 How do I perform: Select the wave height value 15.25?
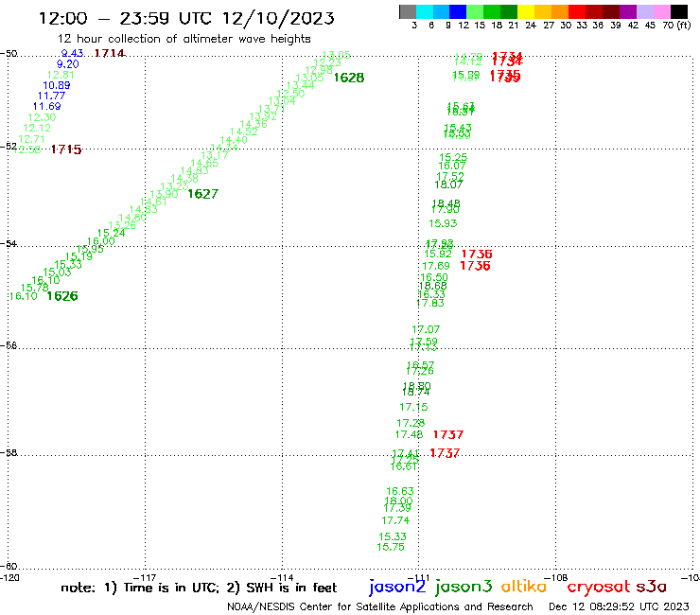click(x=453, y=158)
